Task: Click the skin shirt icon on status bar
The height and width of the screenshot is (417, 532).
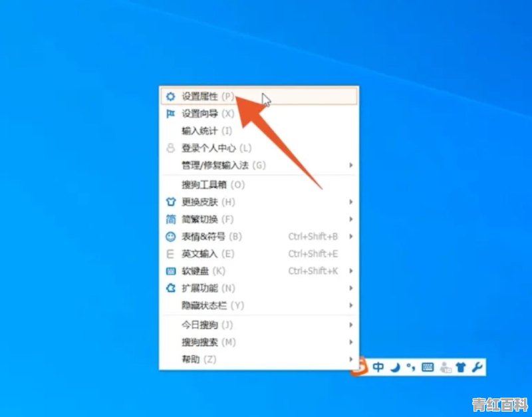Action: click(x=461, y=367)
